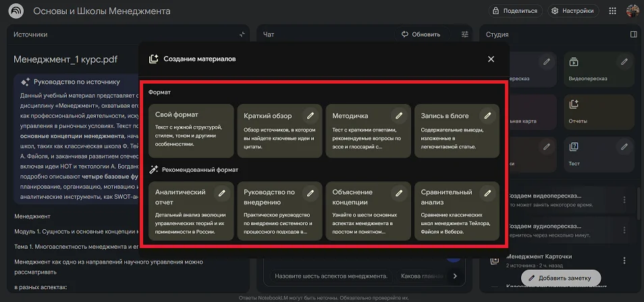
Task: Click the edit pencil on Методичка card
Action: 399,115
